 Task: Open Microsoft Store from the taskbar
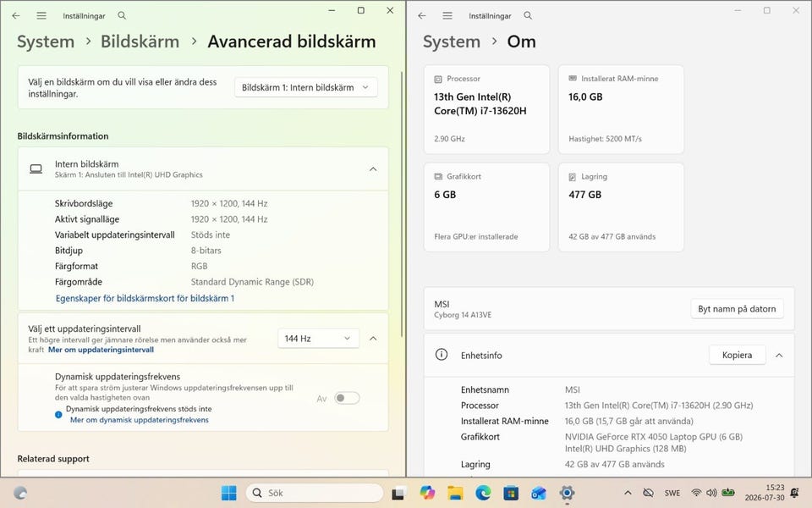[511, 493]
